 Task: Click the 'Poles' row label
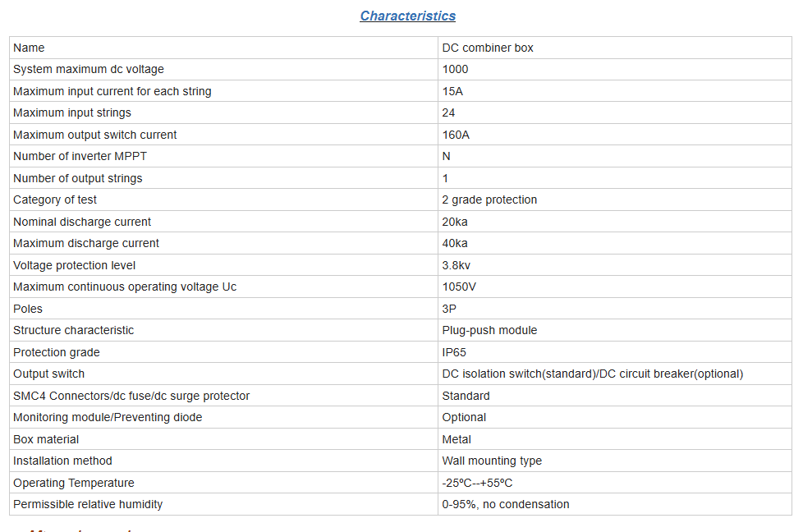click(x=28, y=309)
